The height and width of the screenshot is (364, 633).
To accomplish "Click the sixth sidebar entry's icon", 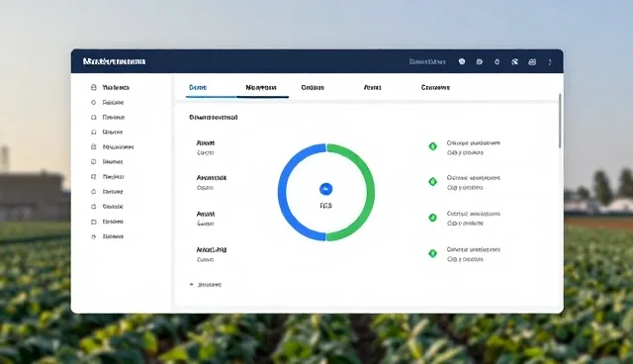I will [94, 162].
